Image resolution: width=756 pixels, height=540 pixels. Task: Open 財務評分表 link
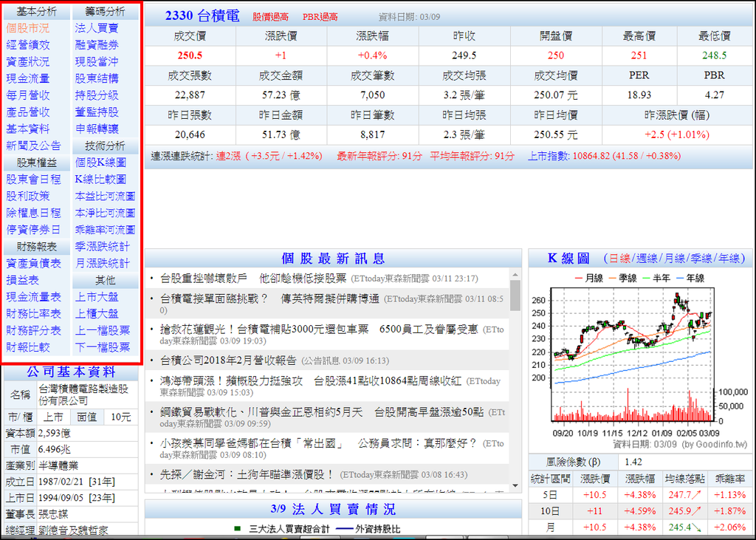33,331
